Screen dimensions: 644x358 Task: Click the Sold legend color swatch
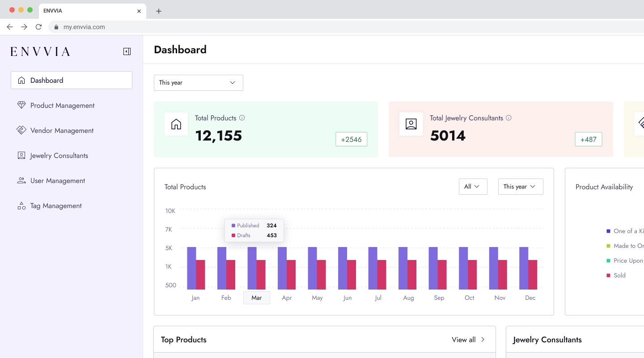coord(608,275)
